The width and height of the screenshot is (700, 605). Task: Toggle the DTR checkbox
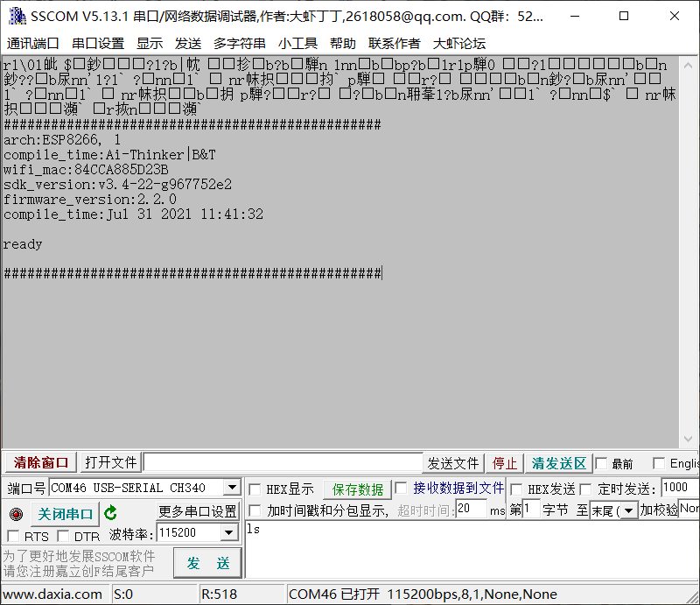point(62,536)
